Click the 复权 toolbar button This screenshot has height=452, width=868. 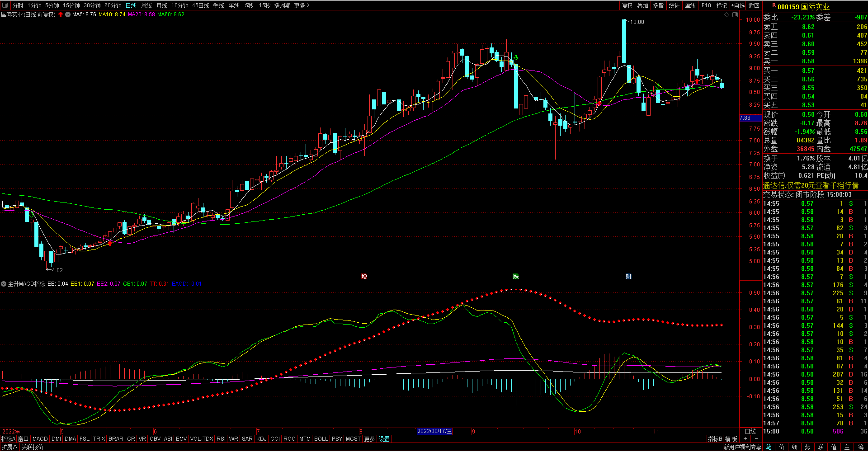point(627,5)
